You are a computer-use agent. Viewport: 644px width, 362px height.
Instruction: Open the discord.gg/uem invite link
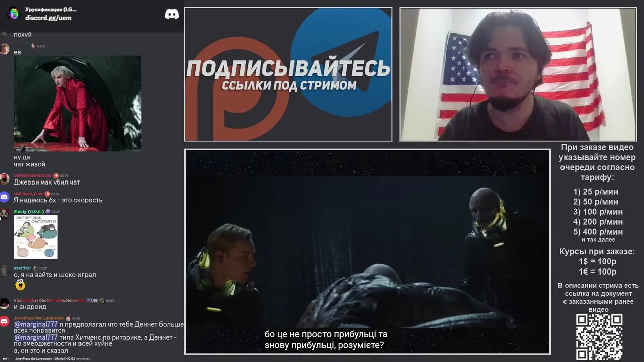pos(48,18)
